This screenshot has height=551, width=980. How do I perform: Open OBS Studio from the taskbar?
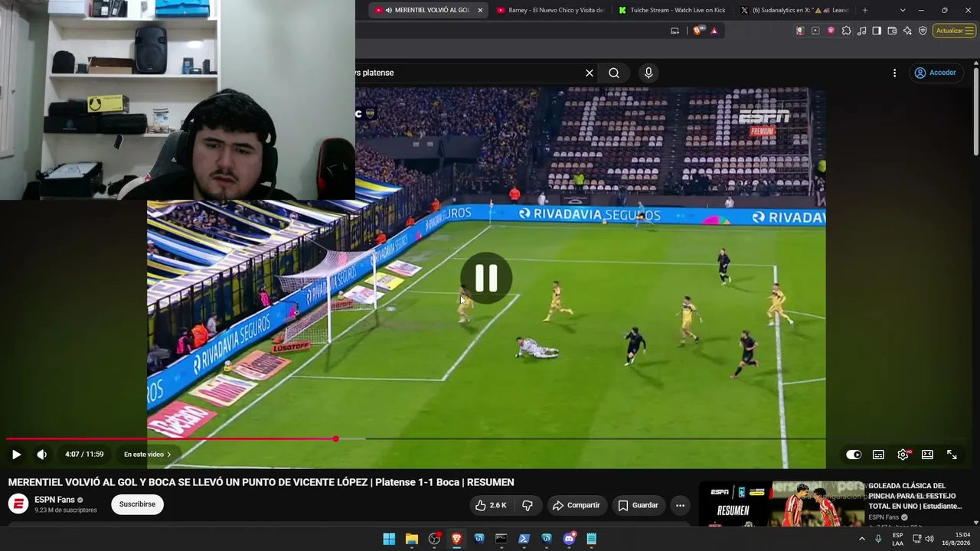(434, 539)
